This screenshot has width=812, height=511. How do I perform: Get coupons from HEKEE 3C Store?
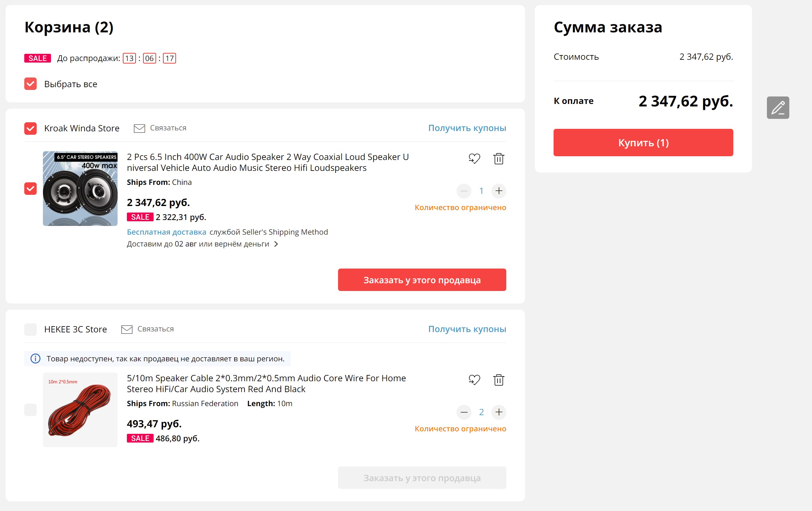click(x=467, y=329)
